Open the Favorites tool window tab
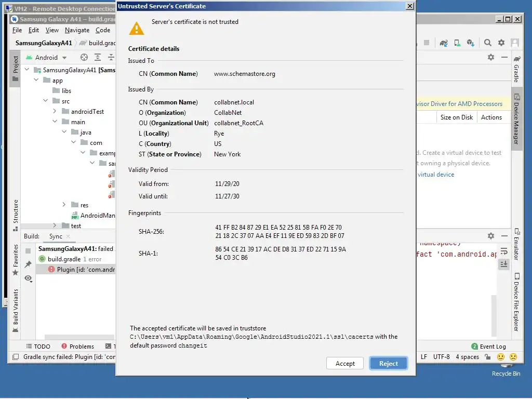532x399 pixels. pos(15,260)
